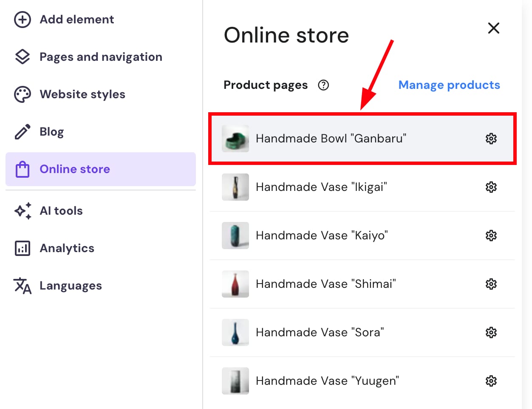Image resolution: width=532 pixels, height=409 pixels.
Task: Click the Manage products link
Action: click(x=449, y=85)
